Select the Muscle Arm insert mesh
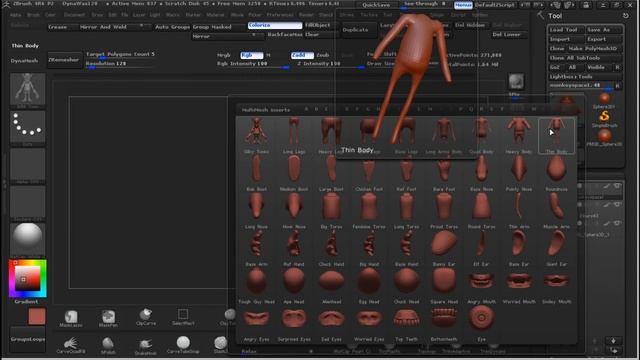Viewport: 640px width, 360px height. pyautogui.click(x=556, y=211)
